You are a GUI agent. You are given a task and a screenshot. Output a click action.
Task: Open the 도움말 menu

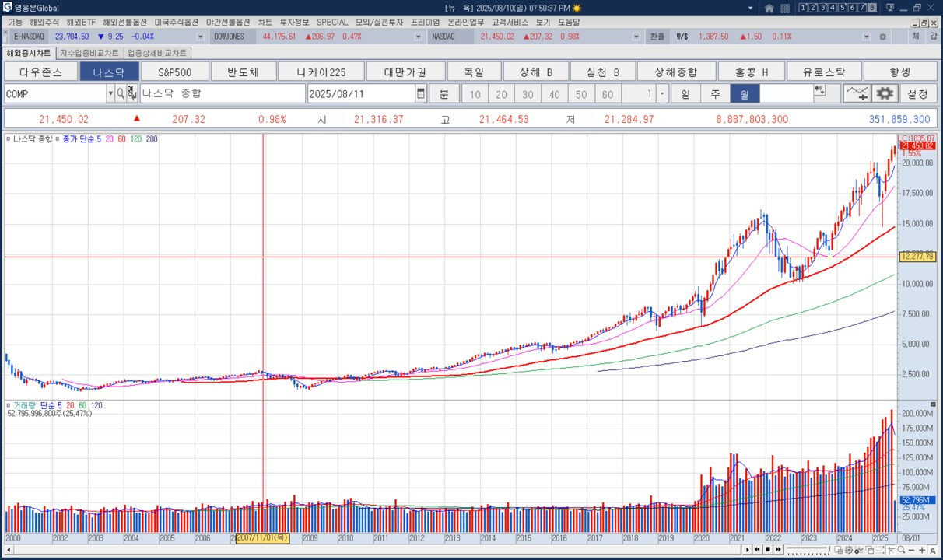[x=569, y=23]
